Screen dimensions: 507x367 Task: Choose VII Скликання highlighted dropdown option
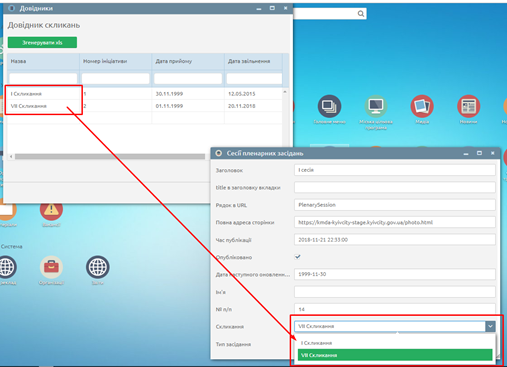point(395,355)
